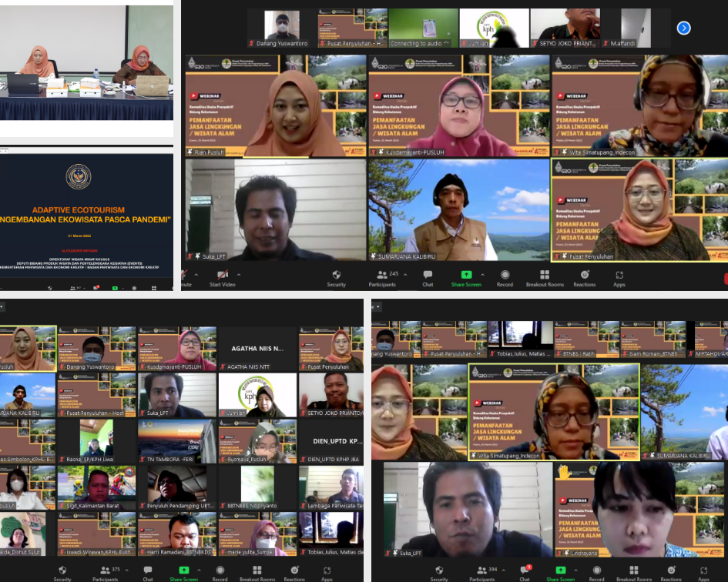Select Kusdamayanti-PUSLUH tile in 245-participant window
Viewport: 728px width, 582px height.
(458, 105)
